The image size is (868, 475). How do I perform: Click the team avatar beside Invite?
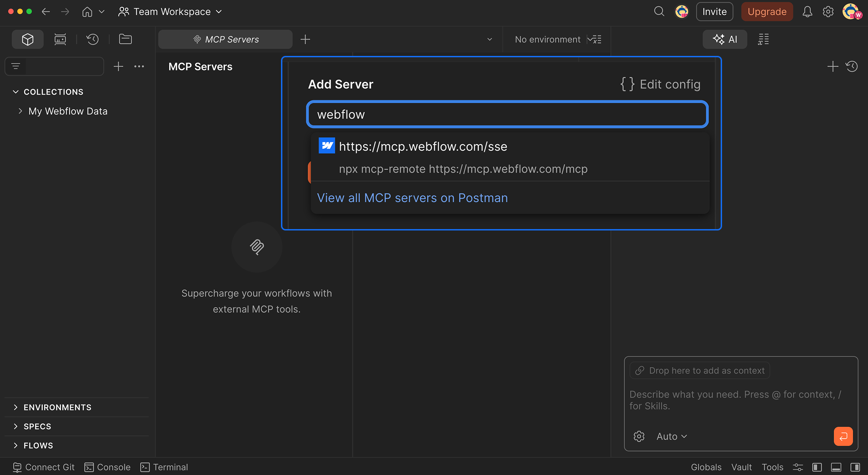pos(682,12)
